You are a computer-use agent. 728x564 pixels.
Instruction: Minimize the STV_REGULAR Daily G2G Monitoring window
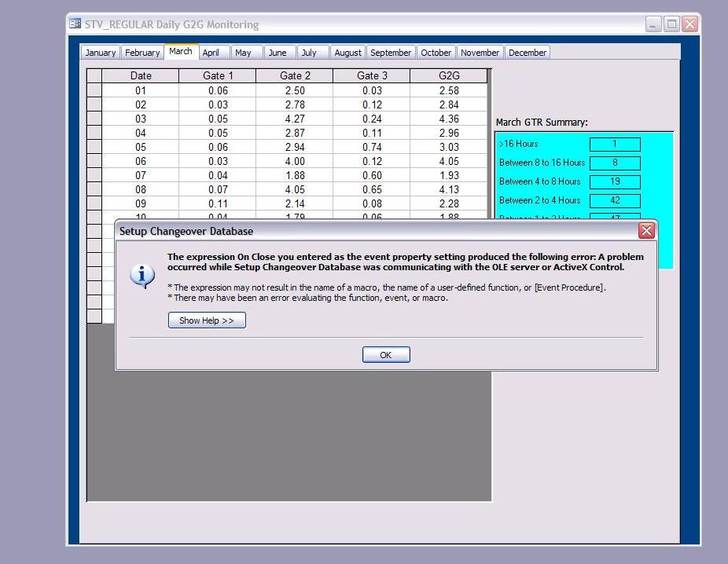tap(653, 24)
